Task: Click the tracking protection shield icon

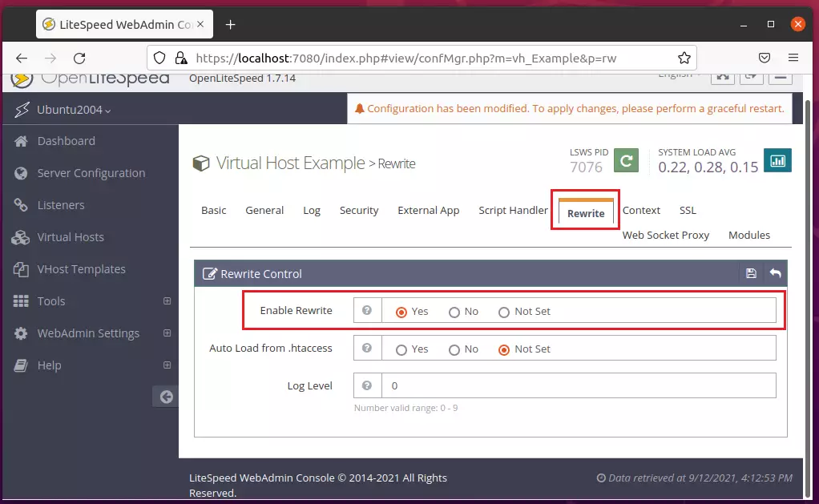Action: (x=159, y=58)
